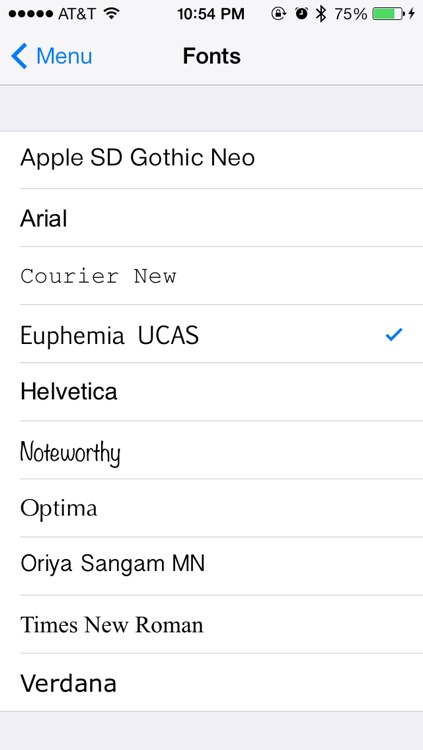Image resolution: width=423 pixels, height=750 pixels.
Task: Select the Courier New font option
Action: tap(212, 276)
